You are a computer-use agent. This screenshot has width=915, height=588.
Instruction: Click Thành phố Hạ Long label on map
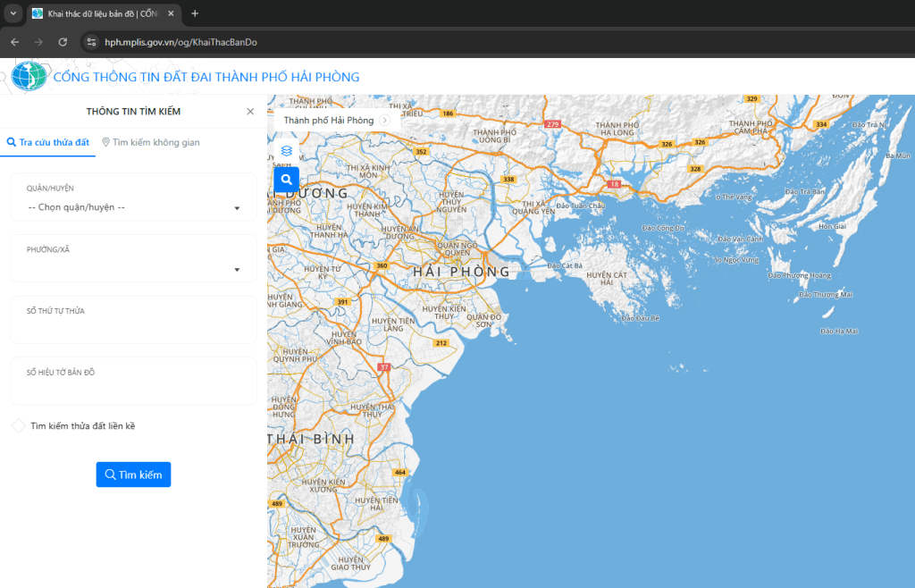pos(617,129)
